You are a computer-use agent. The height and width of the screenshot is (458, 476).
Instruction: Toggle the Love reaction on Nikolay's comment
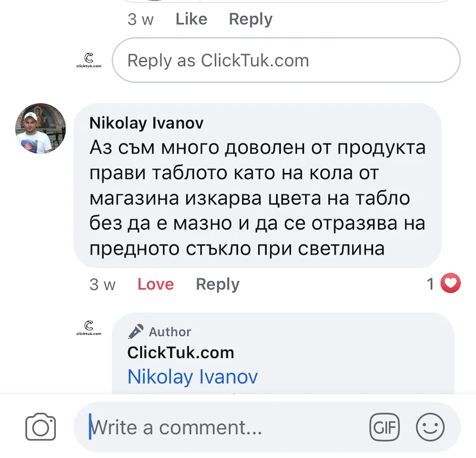[155, 284]
